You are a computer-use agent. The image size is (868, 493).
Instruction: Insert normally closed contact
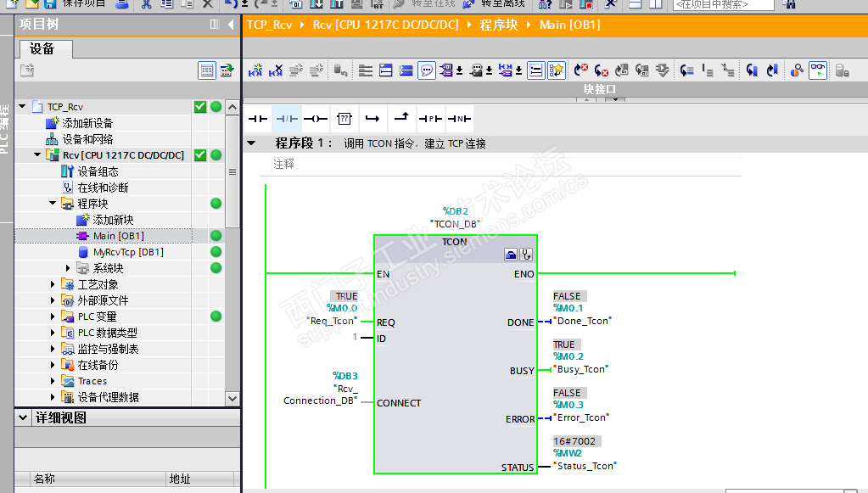tap(287, 119)
